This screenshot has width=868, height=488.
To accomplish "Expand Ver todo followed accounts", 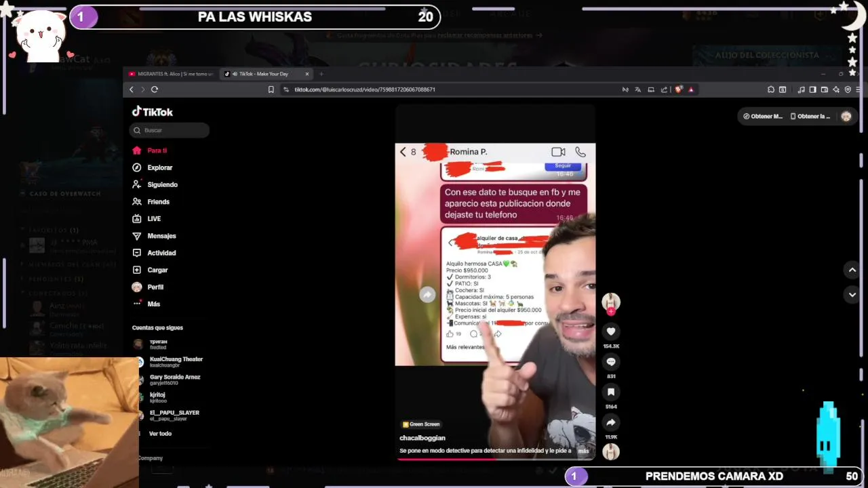I will pos(160,434).
